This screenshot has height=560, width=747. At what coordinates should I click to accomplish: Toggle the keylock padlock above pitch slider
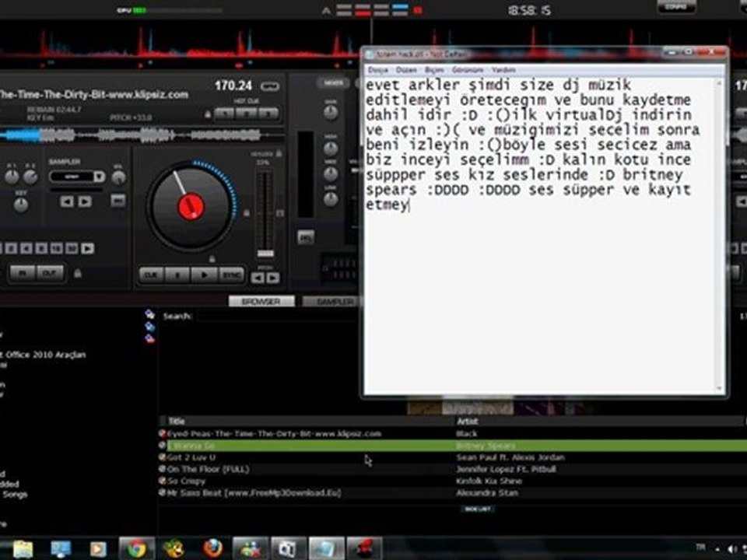click(x=279, y=153)
